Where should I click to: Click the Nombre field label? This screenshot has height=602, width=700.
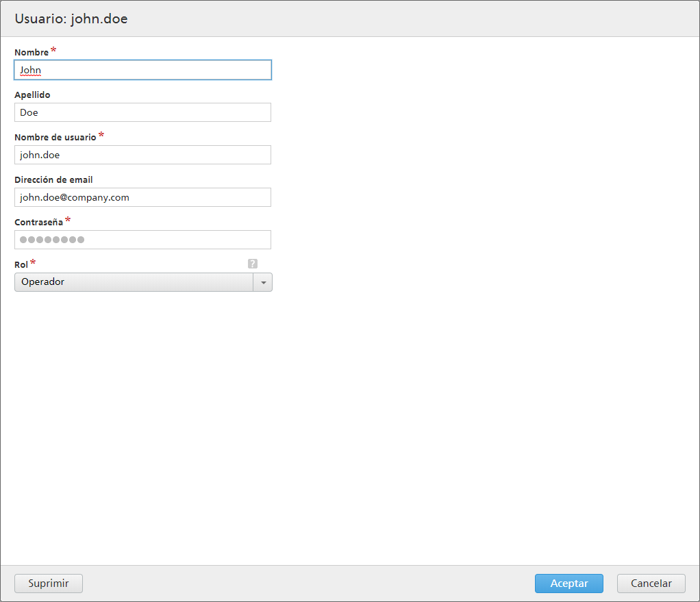pyautogui.click(x=32, y=53)
